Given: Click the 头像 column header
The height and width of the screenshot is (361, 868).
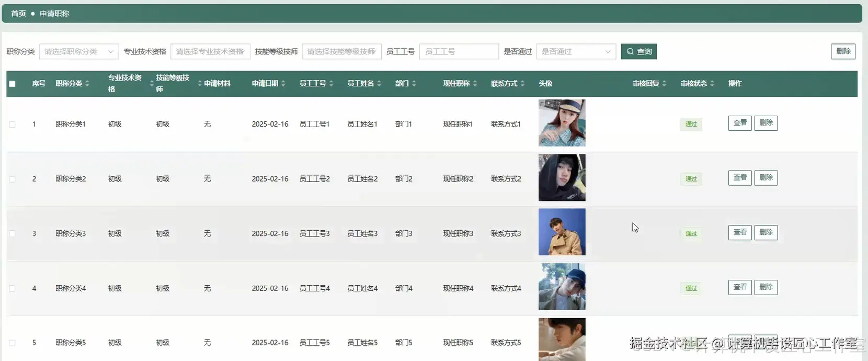Looking at the screenshot, I should (x=545, y=84).
